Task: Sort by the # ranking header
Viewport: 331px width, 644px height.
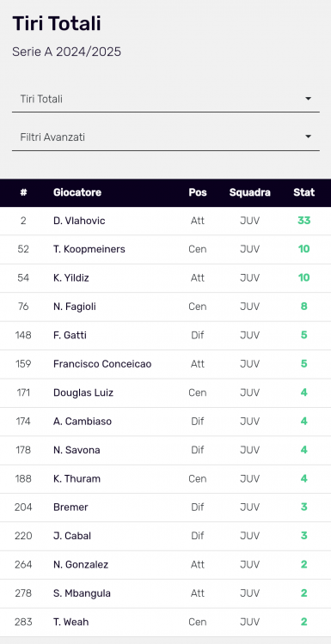Action: point(23,192)
